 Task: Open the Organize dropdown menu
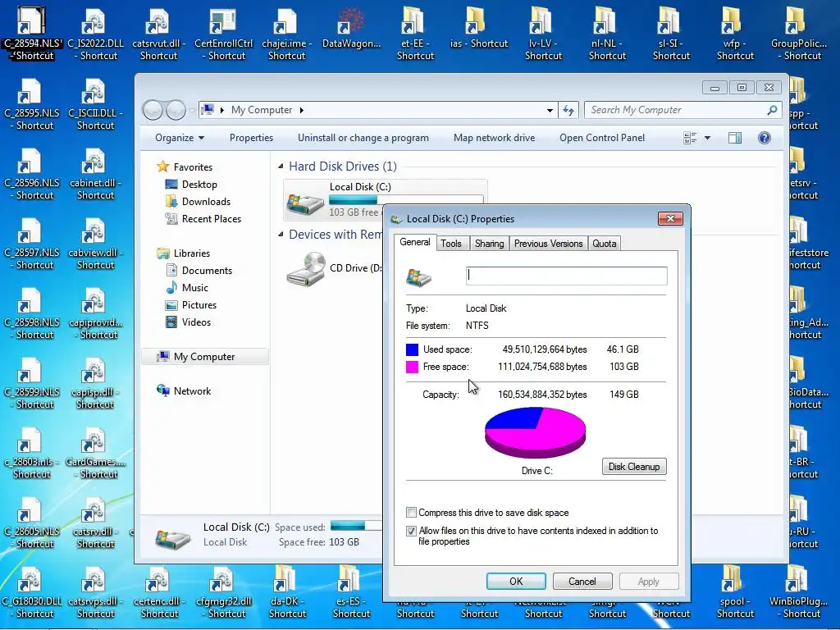[180, 138]
